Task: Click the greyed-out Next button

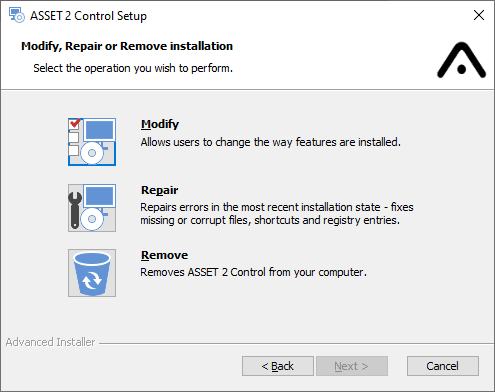Action: (352, 366)
